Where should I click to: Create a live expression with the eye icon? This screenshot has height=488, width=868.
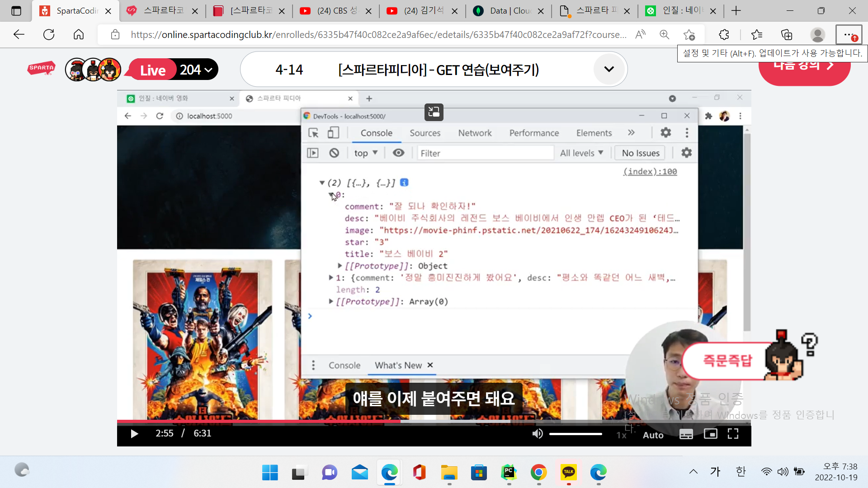pyautogui.click(x=398, y=153)
